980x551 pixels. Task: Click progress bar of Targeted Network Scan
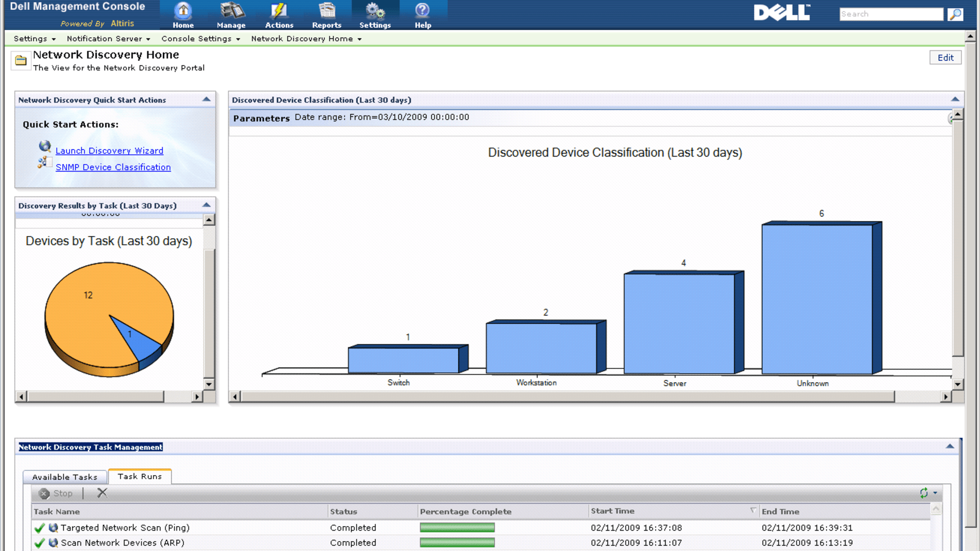coord(457,528)
